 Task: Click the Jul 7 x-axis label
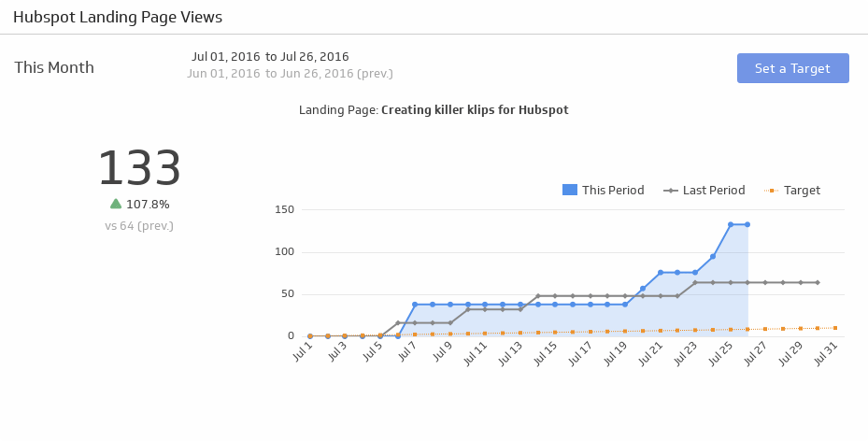[406, 351]
